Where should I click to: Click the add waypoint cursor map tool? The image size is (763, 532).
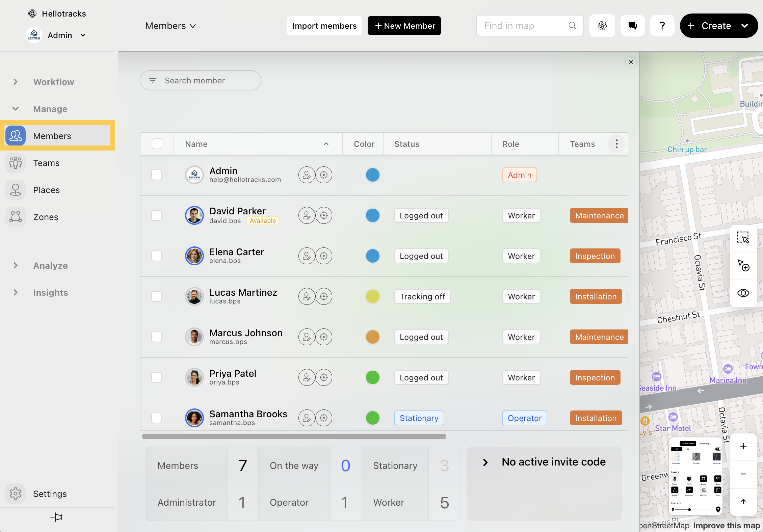point(743,265)
